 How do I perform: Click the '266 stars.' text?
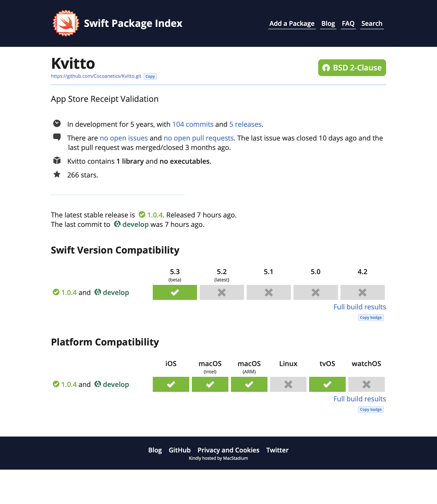coord(83,175)
